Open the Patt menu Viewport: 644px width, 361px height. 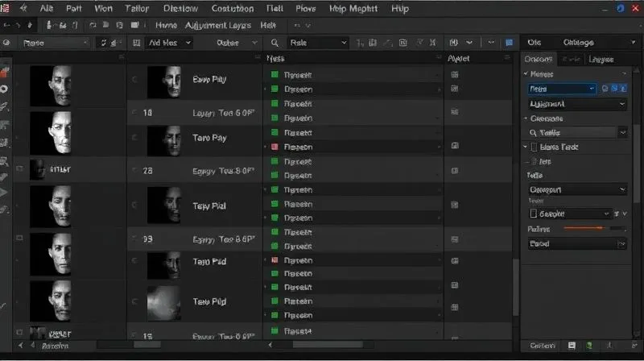[x=74, y=9]
